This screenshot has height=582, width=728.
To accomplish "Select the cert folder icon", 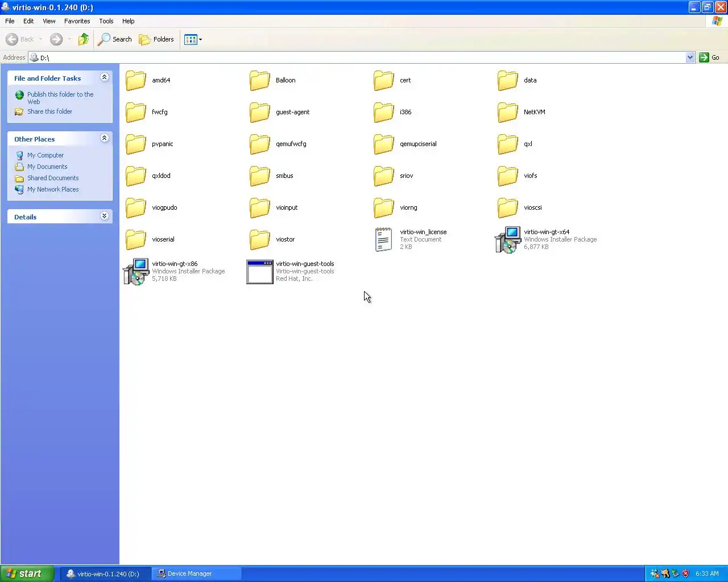I will tap(384, 80).
